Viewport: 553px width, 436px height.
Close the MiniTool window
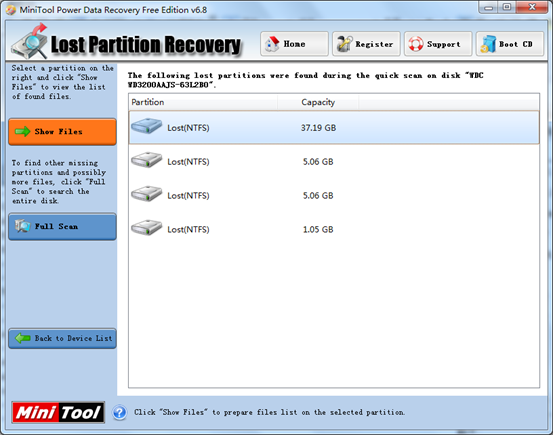[x=533, y=7]
